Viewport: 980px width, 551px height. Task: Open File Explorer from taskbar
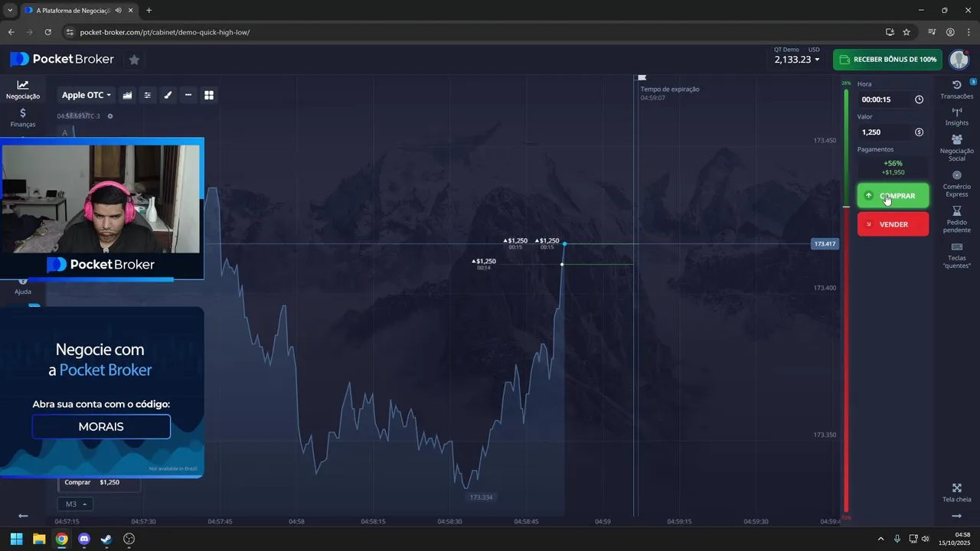39,539
